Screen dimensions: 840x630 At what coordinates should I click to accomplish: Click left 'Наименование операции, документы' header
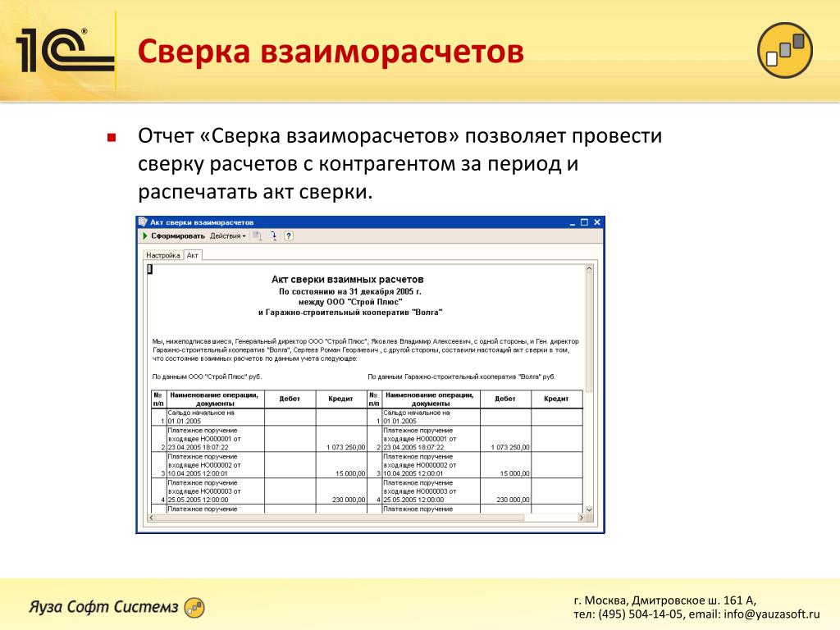(x=215, y=399)
